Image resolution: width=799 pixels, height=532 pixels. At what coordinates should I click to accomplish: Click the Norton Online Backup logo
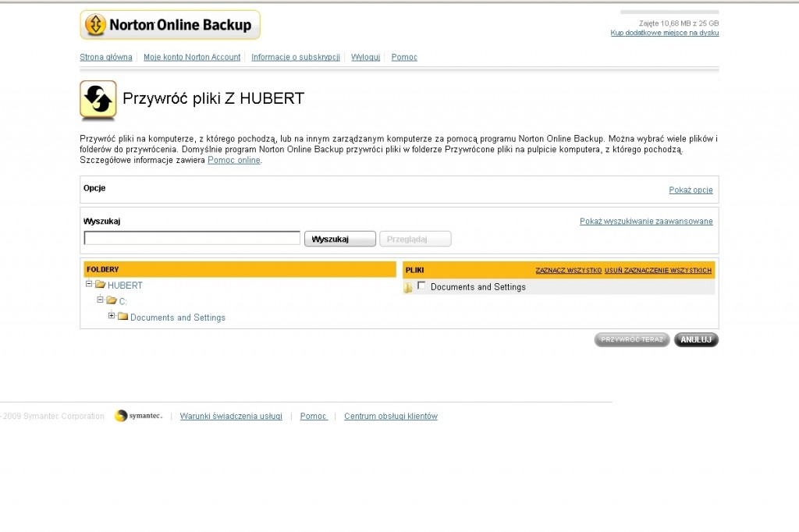170,25
